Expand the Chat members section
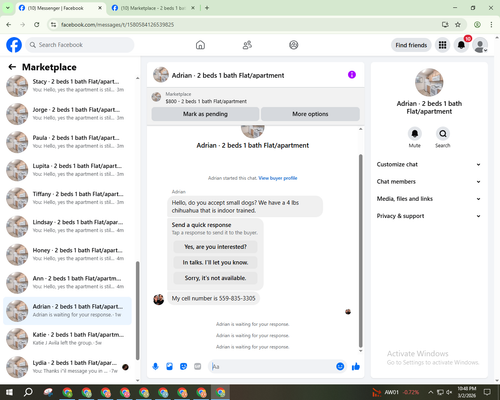The image size is (500, 400). click(429, 182)
